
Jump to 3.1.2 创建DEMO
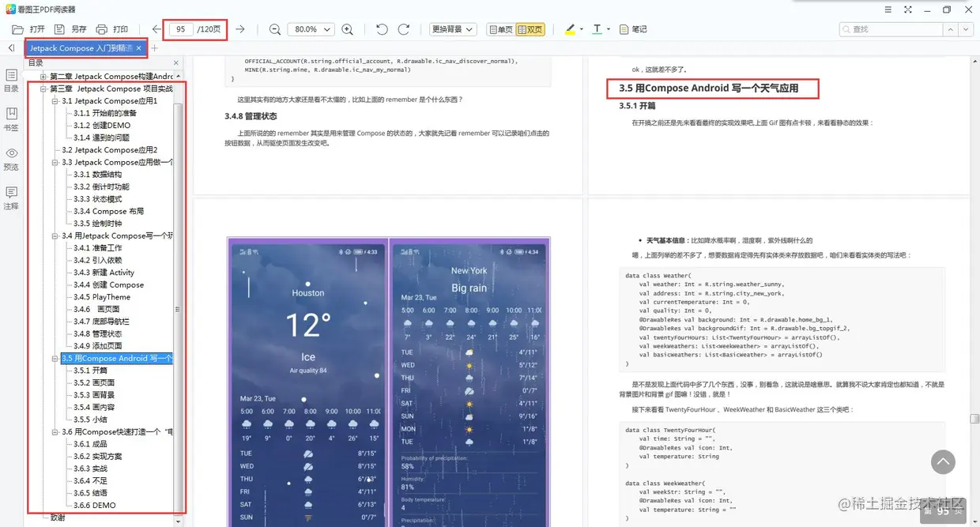point(102,126)
